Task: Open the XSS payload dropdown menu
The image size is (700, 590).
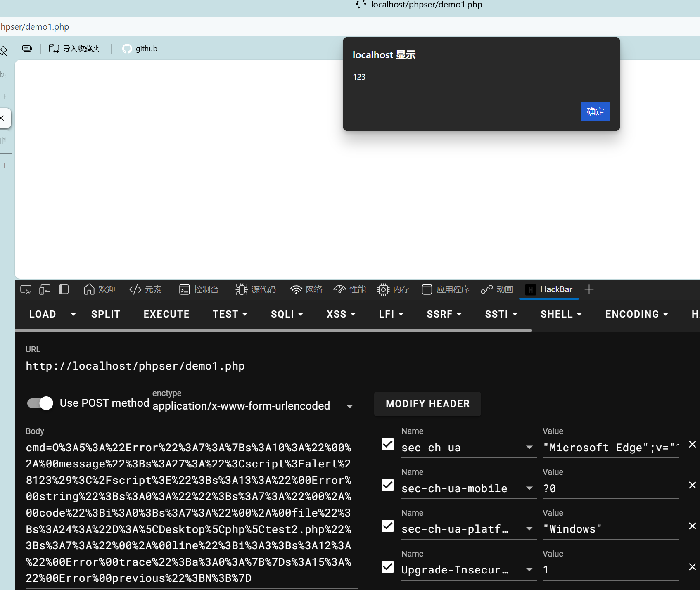Action: tap(341, 314)
